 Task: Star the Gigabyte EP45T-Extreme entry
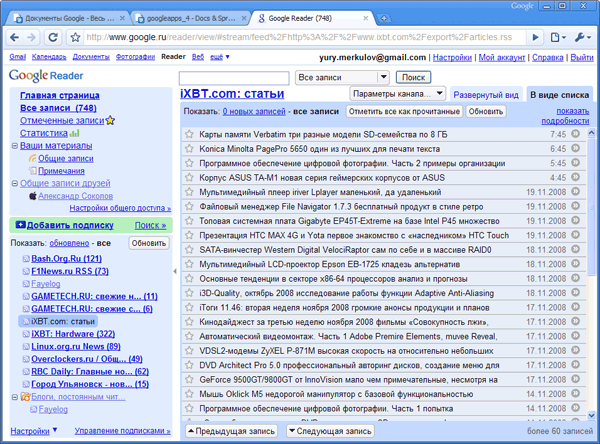(189, 220)
